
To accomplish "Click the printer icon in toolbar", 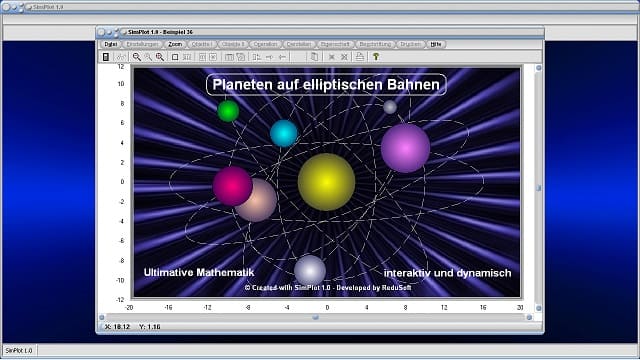I will coord(360,57).
